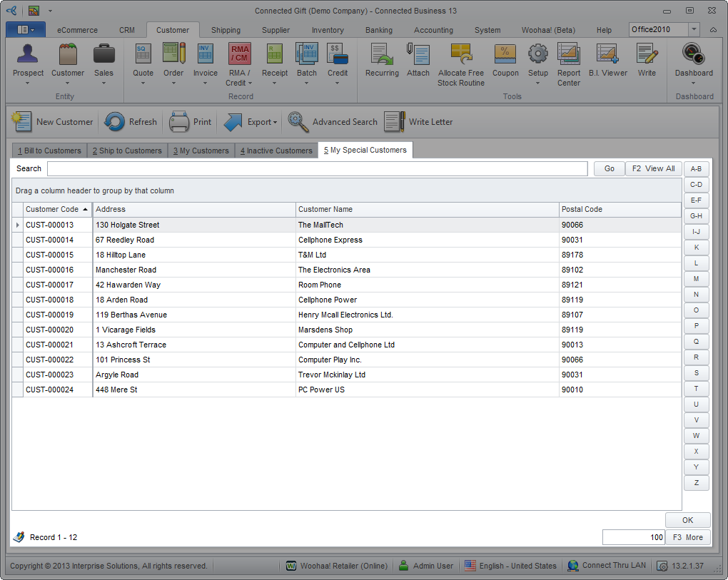Click the Coupon icon in Tools
The height and width of the screenshot is (580, 728).
pos(505,56)
